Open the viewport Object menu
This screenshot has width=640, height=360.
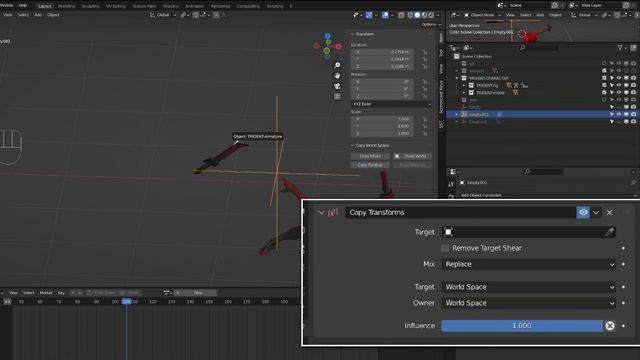tap(53, 15)
